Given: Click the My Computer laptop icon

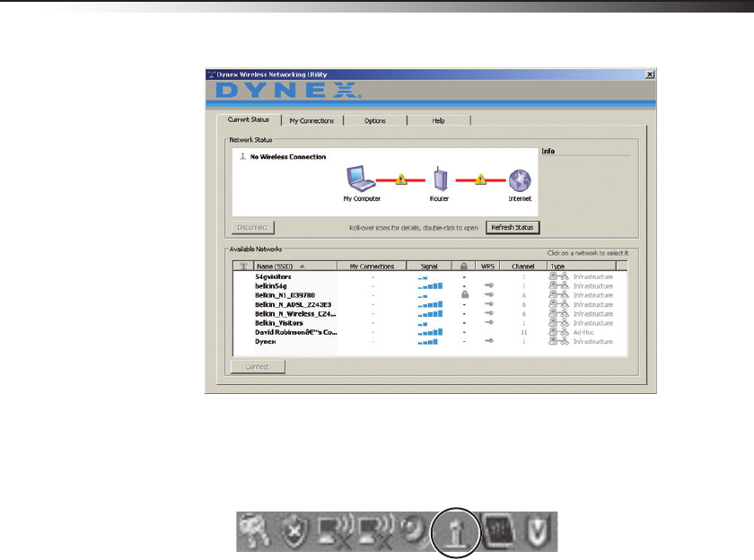Looking at the screenshot, I should point(361,179).
